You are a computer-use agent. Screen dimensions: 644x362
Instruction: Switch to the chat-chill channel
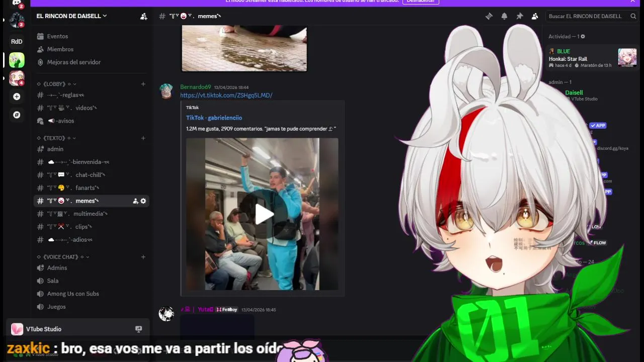click(91, 175)
